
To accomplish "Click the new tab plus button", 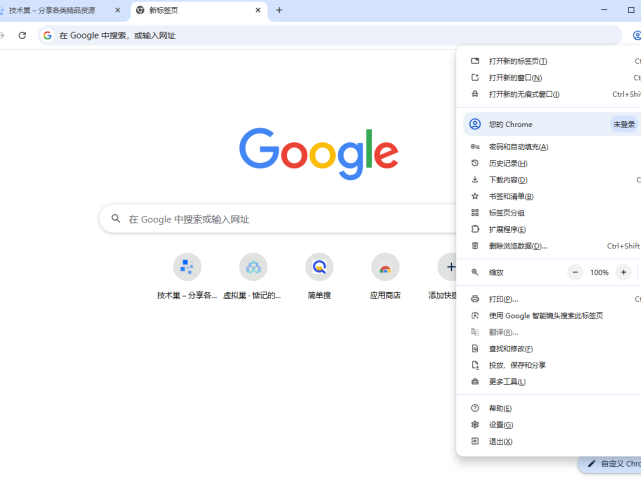I will click(x=279, y=10).
